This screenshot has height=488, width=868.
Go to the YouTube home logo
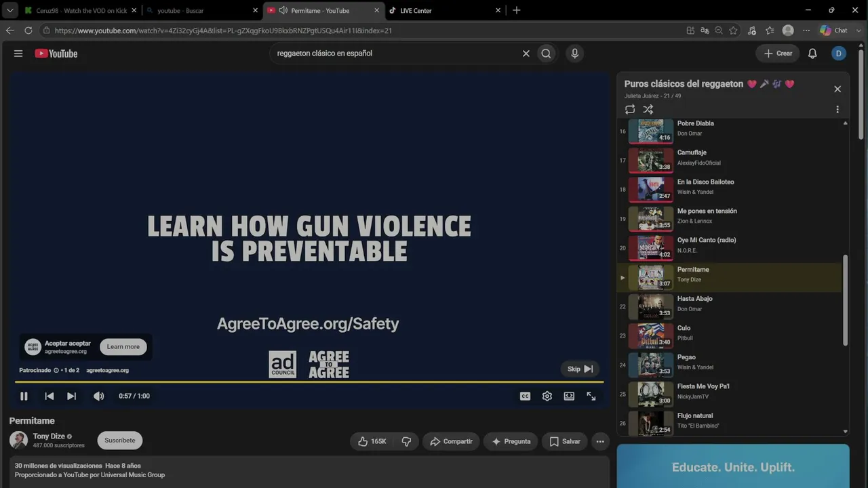56,54
